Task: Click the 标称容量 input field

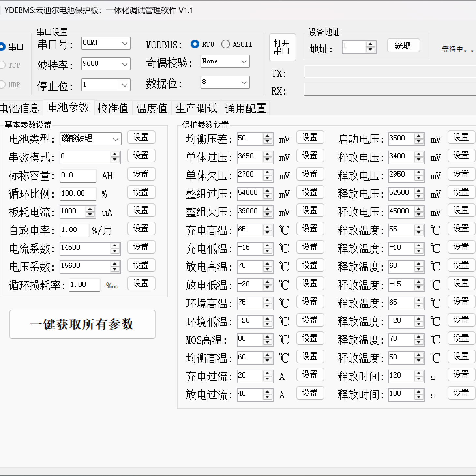Action: click(x=78, y=175)
